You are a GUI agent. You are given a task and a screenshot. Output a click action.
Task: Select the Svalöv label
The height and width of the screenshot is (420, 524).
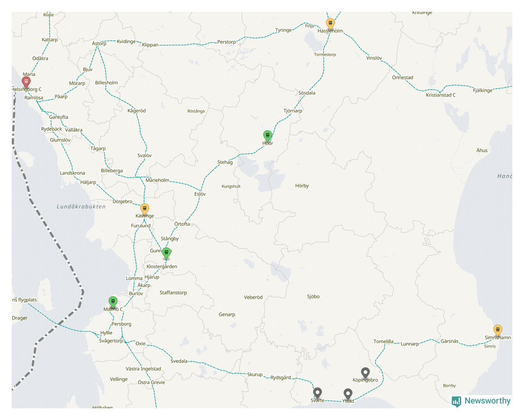point(144,156)
